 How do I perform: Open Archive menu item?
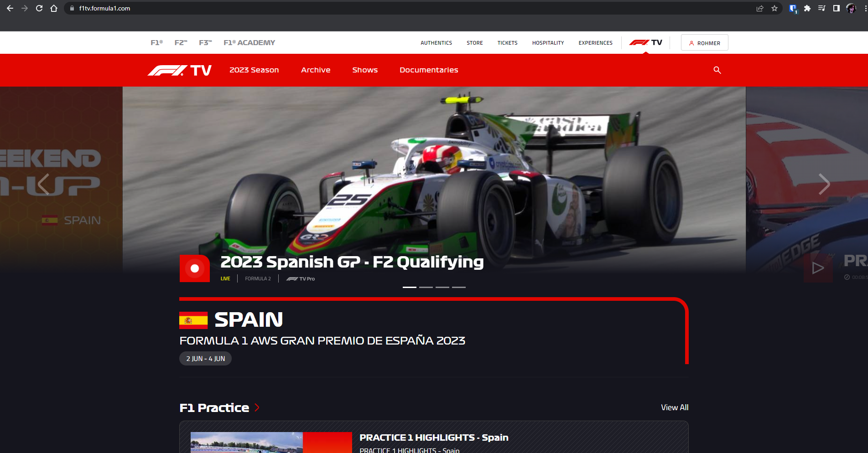click(x=316, y=70)
